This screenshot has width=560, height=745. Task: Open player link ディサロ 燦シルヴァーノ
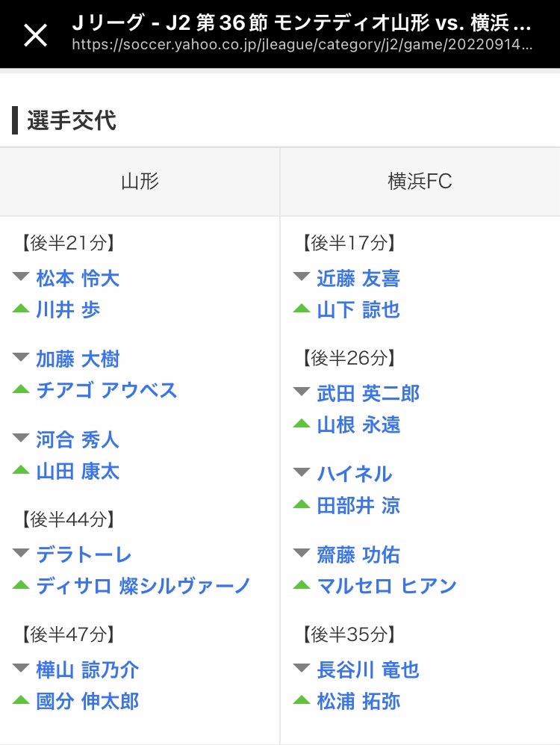(x=143, y=587)
